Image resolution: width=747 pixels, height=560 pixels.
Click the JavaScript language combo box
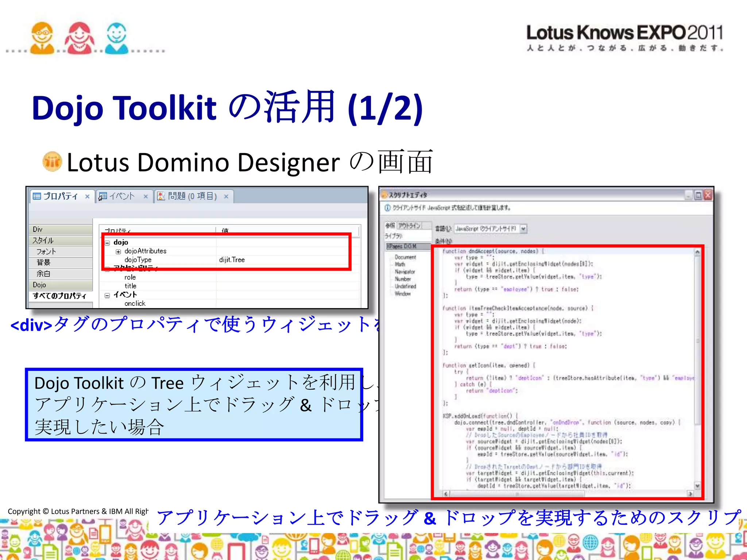[x=491, y=229]
